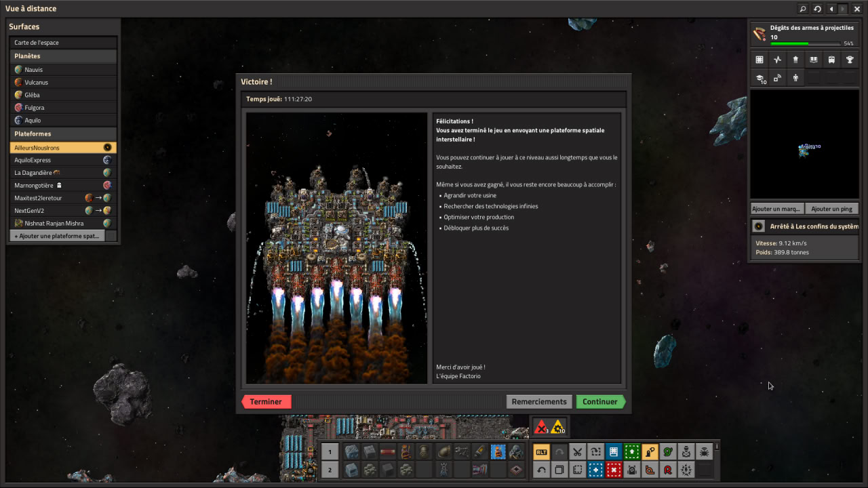Viewport: 868px width, 488px height.
Task: Open the search magnifier in title bar
Action: (x=803, y=9)
